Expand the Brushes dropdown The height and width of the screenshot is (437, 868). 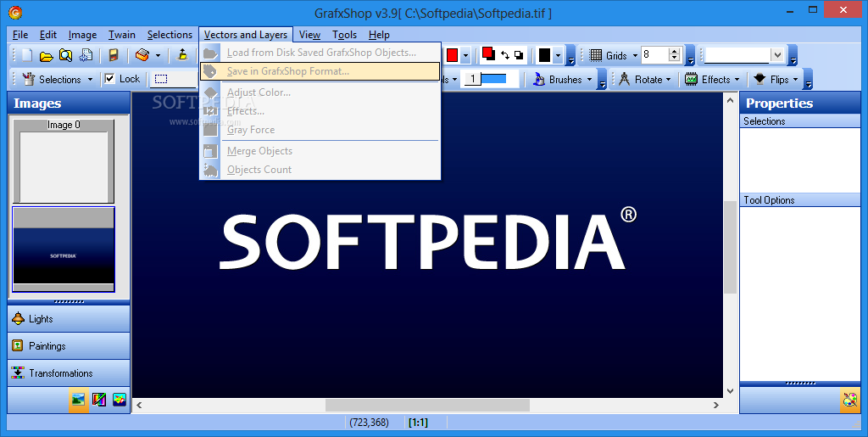pos(590,80)
